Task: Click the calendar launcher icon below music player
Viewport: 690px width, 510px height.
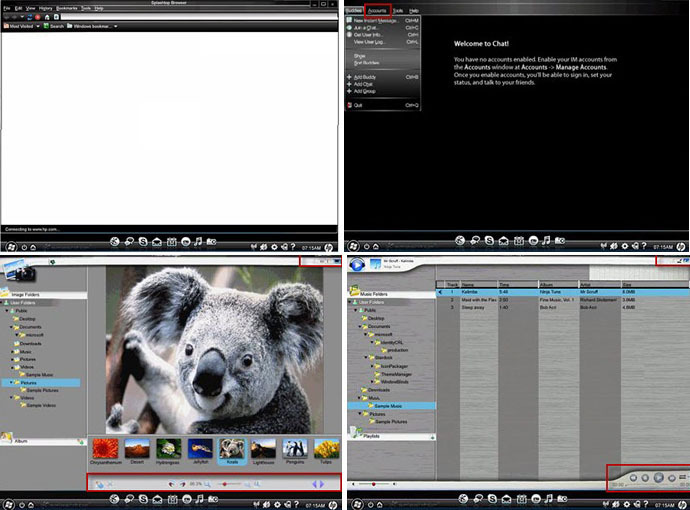Action: [521, 499]
